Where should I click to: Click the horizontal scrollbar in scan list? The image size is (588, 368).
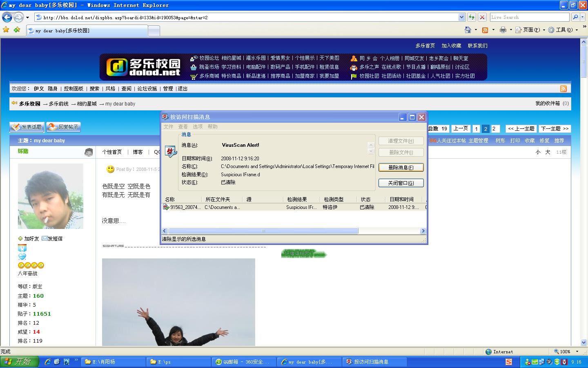tap(263, 231)
